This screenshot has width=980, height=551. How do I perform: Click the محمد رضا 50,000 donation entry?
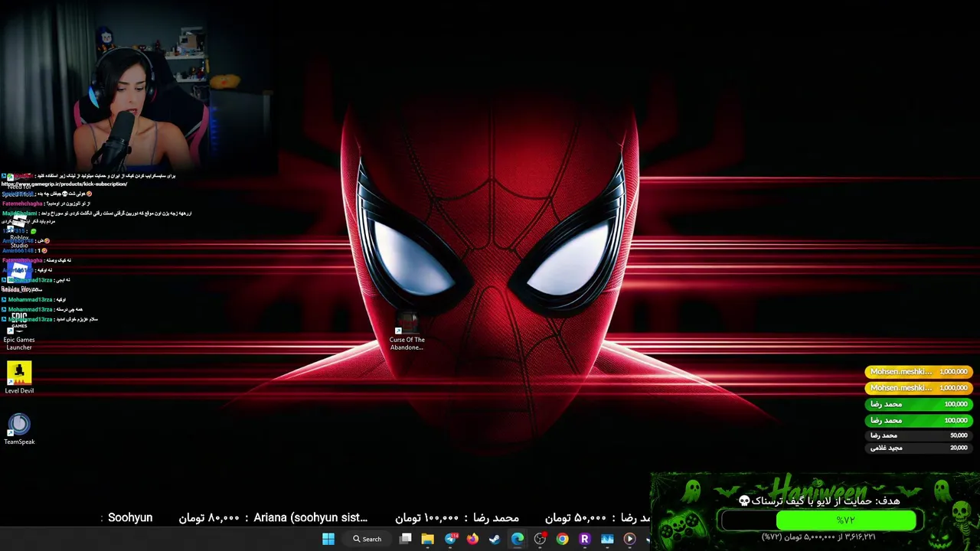[919, 435]
